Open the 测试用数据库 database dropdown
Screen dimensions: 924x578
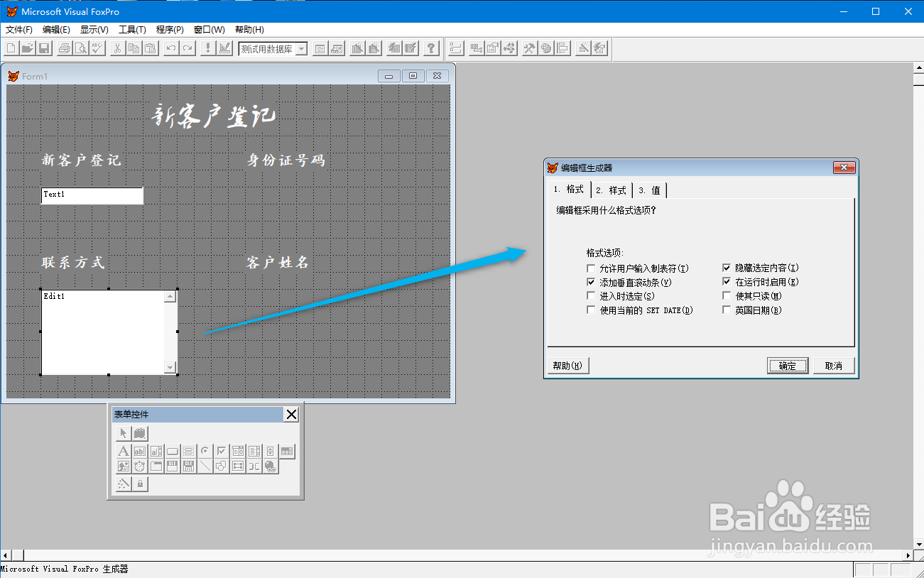(x=301, y=49)
